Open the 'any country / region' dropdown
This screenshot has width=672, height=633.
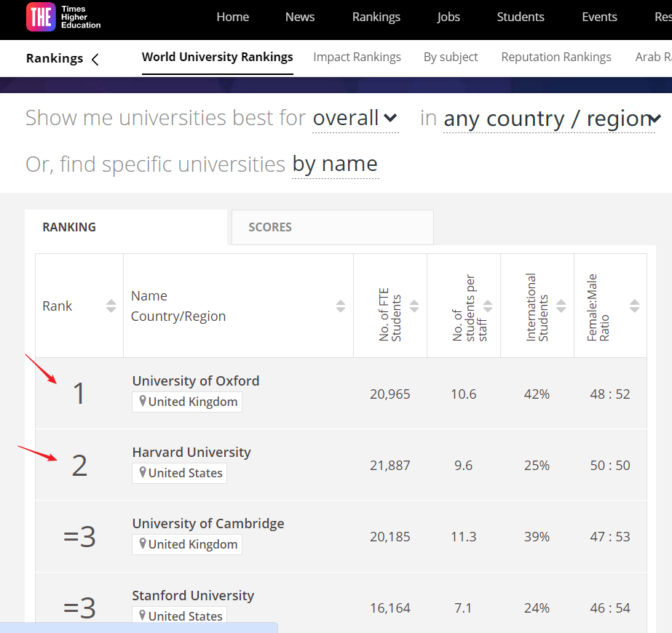pyautogui.click(x=552, y=119)
